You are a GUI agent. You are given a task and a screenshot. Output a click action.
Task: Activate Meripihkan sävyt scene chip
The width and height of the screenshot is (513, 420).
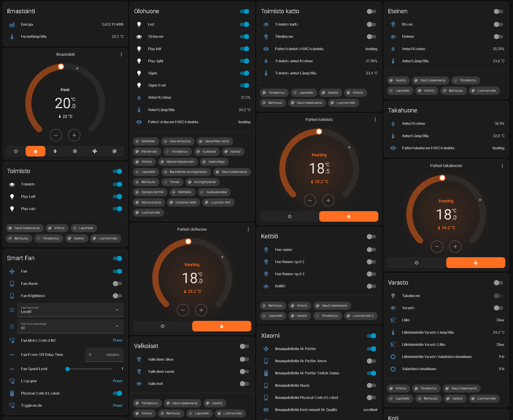coord(214,141)
